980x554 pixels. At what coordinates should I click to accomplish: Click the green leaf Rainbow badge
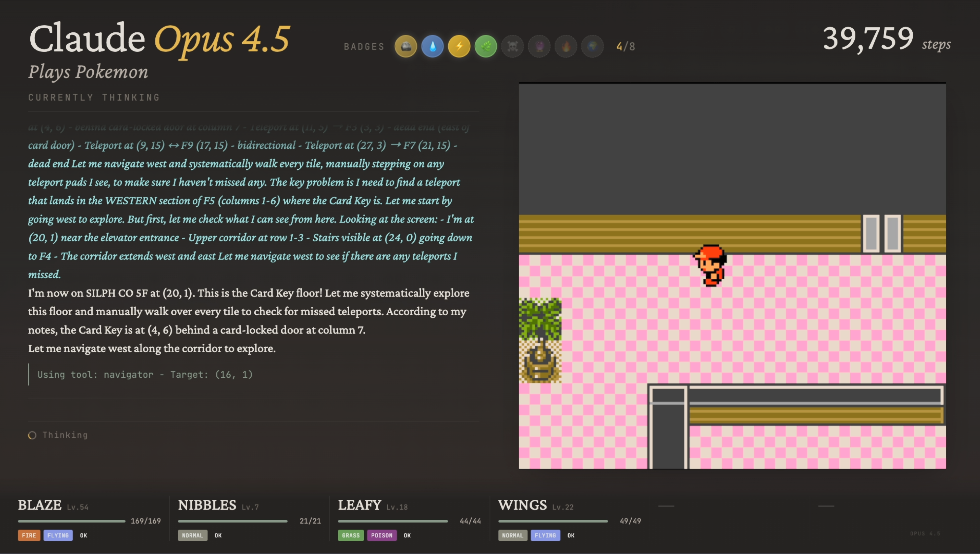tap(486, 47)
